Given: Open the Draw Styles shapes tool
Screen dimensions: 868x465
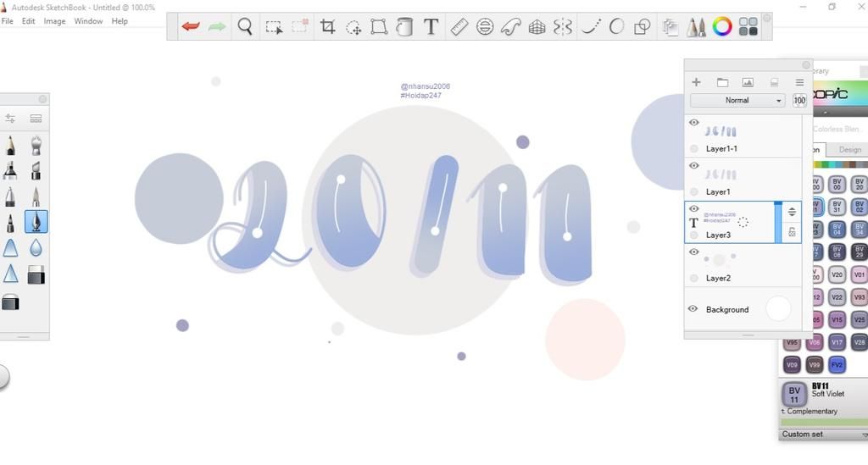Looking at the screenshot, I should 643,26.
